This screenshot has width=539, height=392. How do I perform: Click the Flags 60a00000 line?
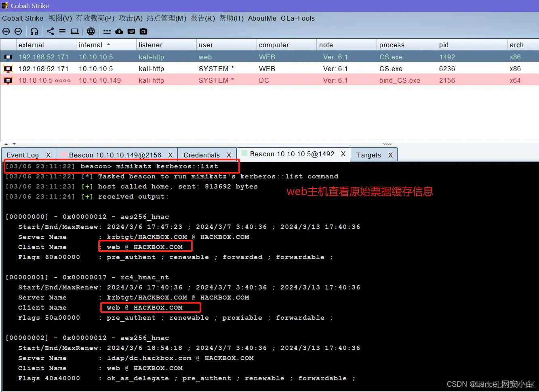pos(176,257)
